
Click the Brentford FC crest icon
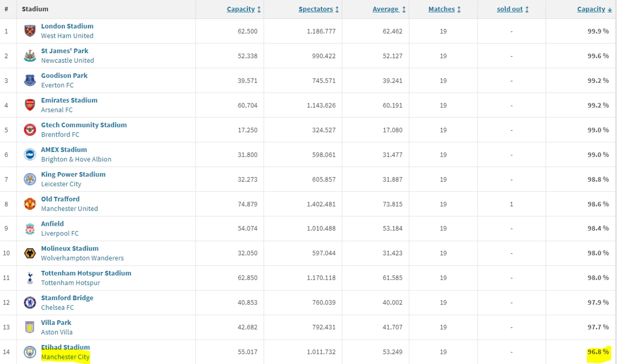click(30, 130)
